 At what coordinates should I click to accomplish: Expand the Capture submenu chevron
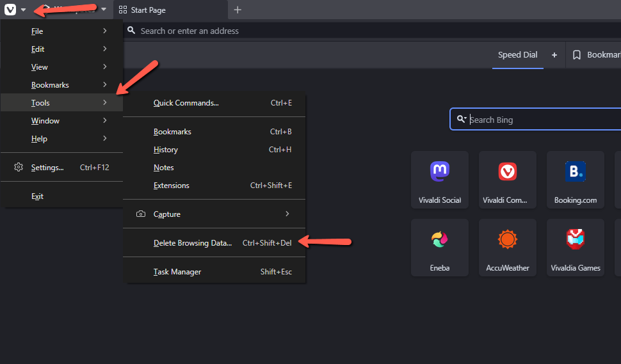[x=287, y=214]
